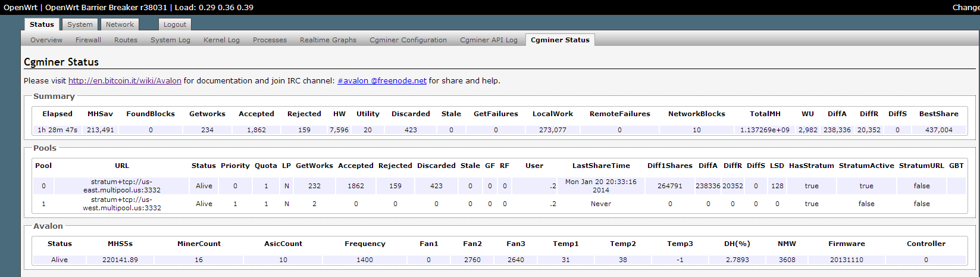The image size is (980, 277).
Task: Open the Routes subtab
Action: pos(126,40)
